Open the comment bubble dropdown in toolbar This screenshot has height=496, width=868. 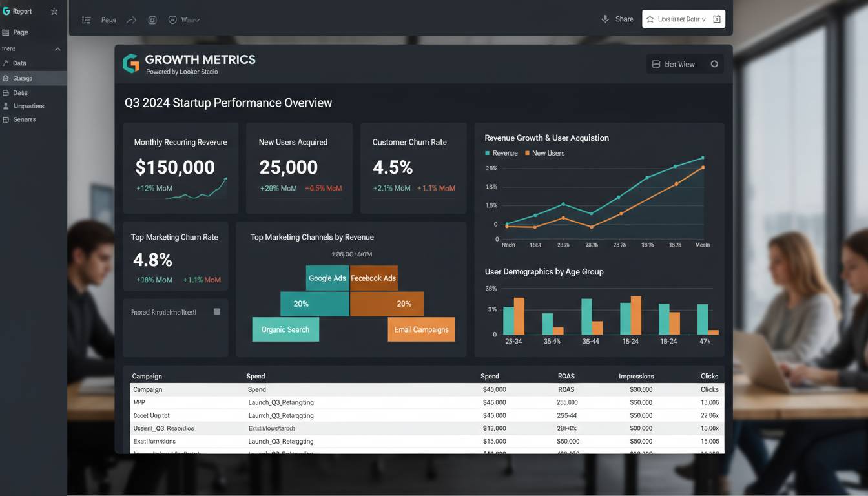pyautogui.click(x=183, y=20)
